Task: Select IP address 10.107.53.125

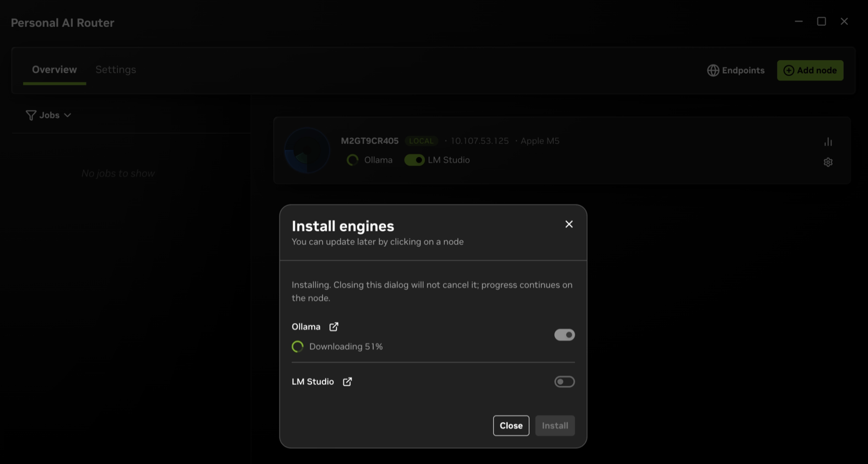Action: [x=479, y=141]
